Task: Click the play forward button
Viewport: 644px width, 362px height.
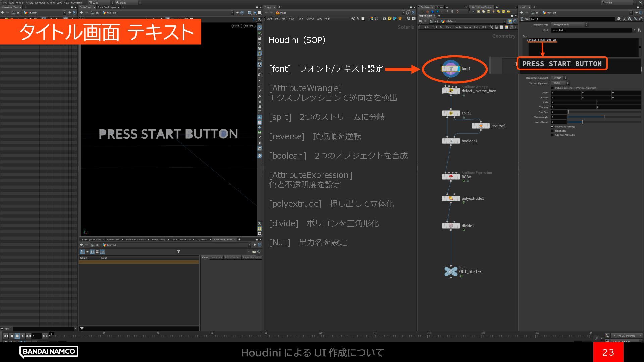Action: [x=23, y=336]
